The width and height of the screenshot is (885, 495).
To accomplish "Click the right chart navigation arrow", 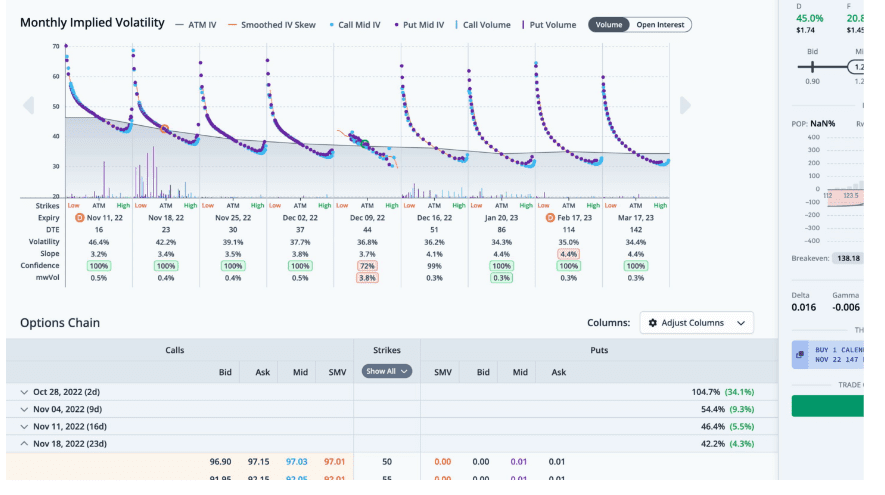I will [685, 105].
